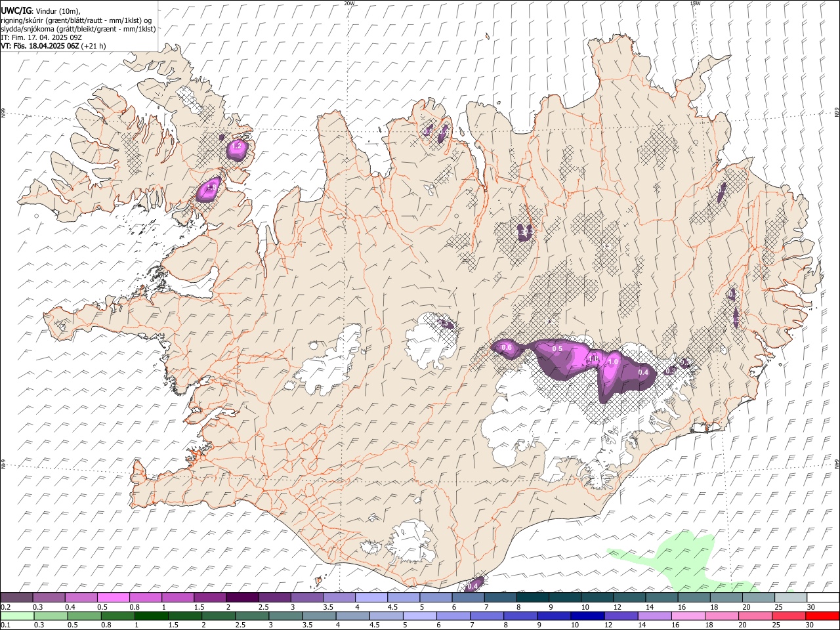Click the UWC/IG title text
The width and height of the screenshot is (840, 630).
click(16, 10)
